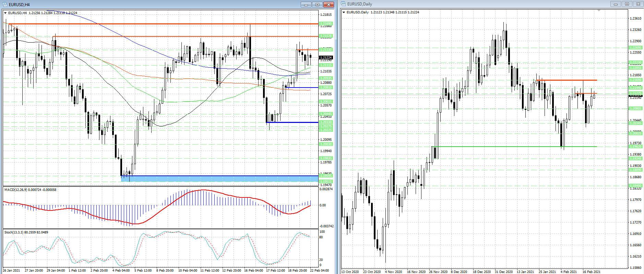Image resolution: width=644 pixels, height=274 pixels.
Task: Click the 1.18890 level label on Daily chart
Action: [635, 170]
